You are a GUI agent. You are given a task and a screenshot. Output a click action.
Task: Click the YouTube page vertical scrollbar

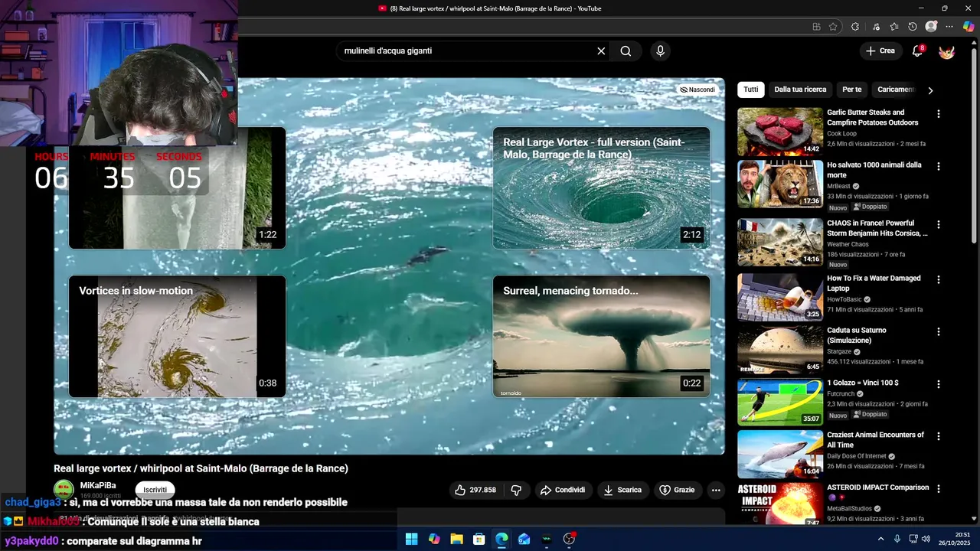(x=974, y=145)
